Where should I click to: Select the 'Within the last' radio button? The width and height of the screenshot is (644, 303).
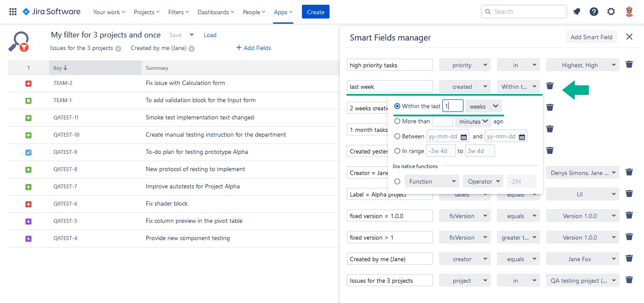tap(397, 106)
